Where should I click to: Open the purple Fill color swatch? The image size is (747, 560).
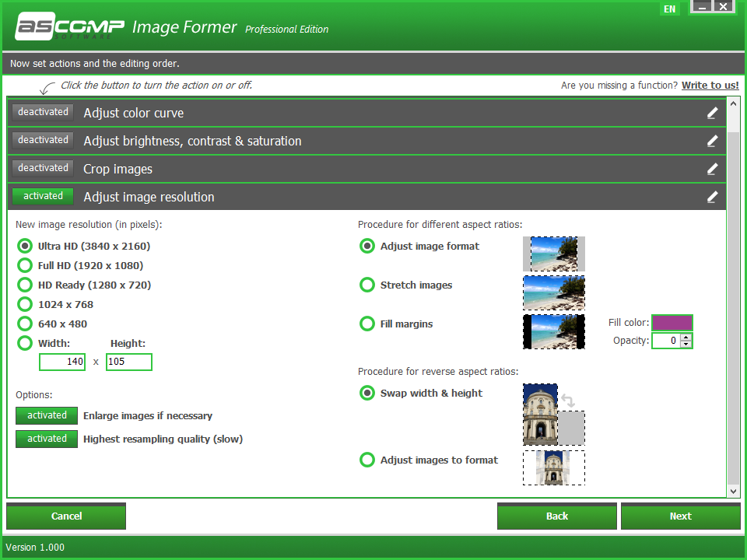coord(672,323)
